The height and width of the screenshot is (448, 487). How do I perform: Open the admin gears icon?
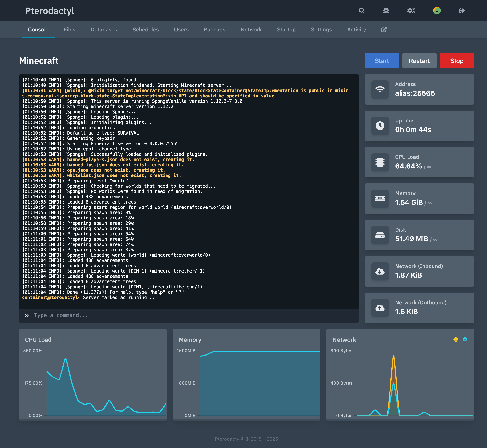pyautogui.click(x=411, y=11)
